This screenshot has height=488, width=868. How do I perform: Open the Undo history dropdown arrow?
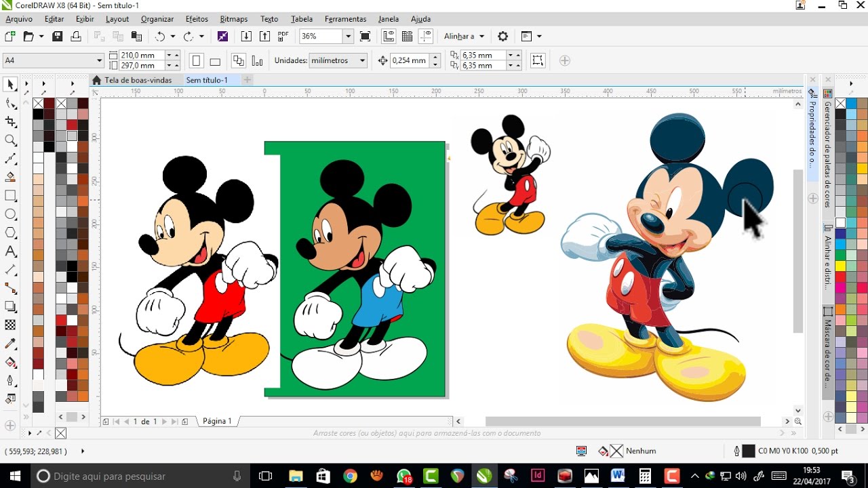pyautogui.click(x=173, y=36)
